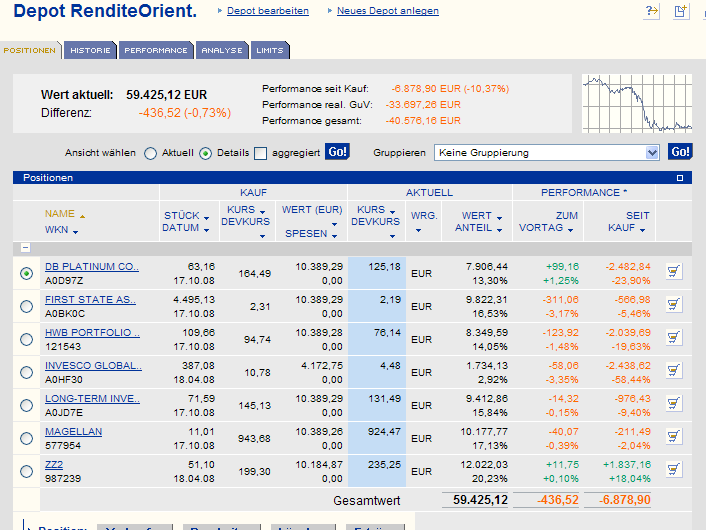706x530 pixels.
Task: Click the help question mark icon
Action: (x=652, y=11)
